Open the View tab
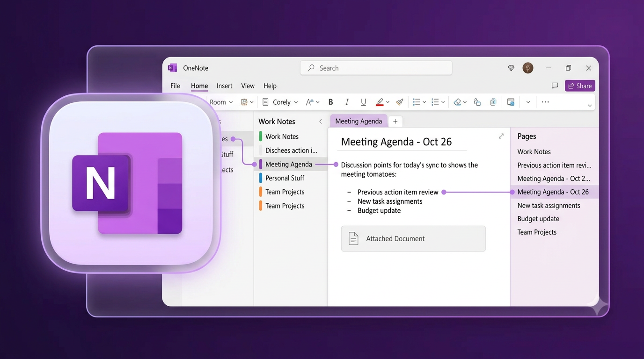 coord(248,86)
